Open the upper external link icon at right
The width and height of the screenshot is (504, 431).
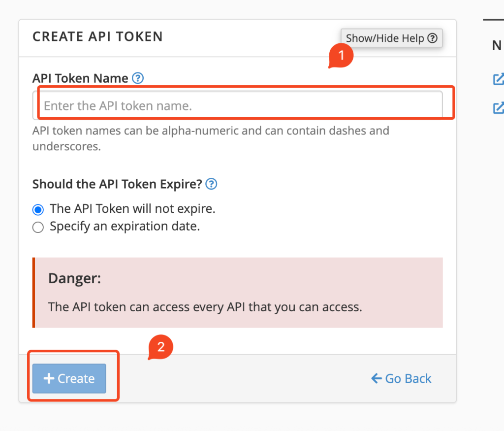tap(498, 79)
